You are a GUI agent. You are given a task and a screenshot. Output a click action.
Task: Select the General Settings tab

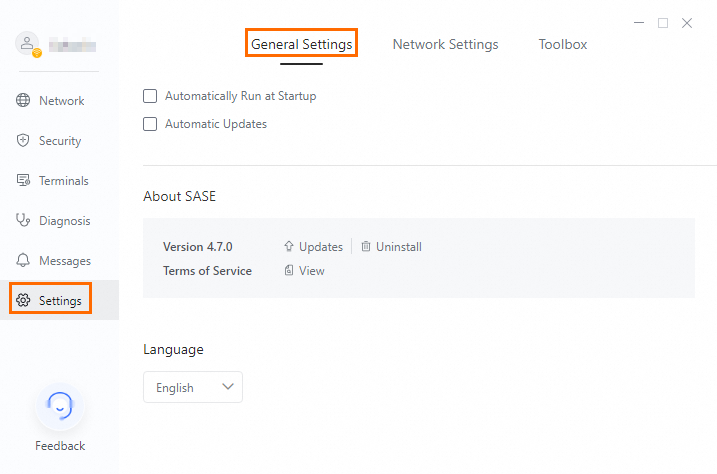[301, 45]
